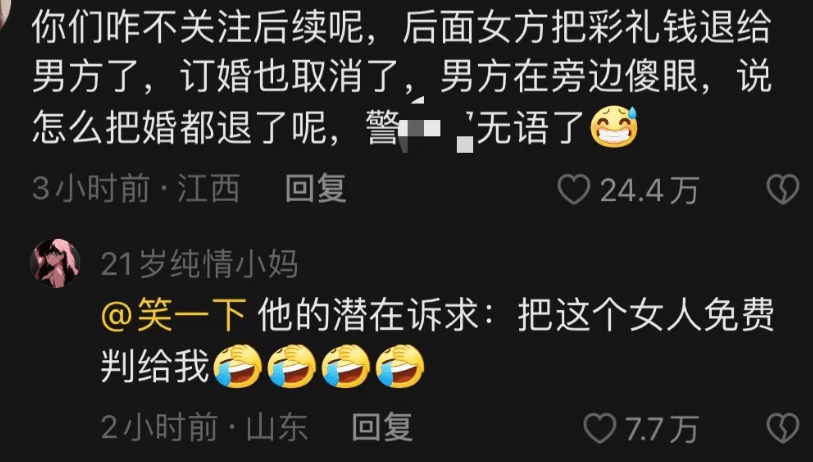Reply to the 3小时前 江西 comment
This screenshot has height=462, width=813.
pyautogui.click(x=316, y=188)
